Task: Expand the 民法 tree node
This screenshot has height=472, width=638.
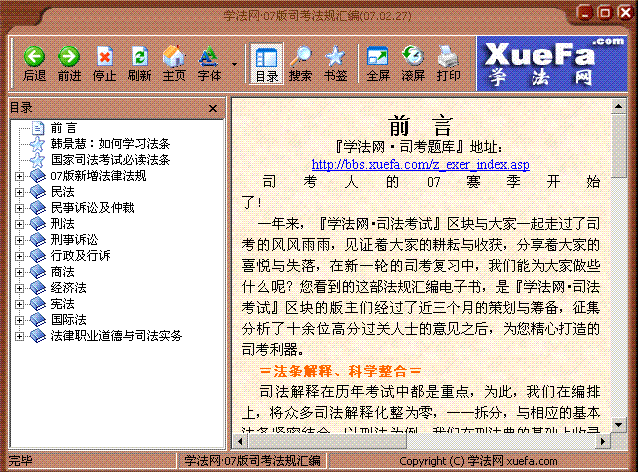Action: (19, 192)
